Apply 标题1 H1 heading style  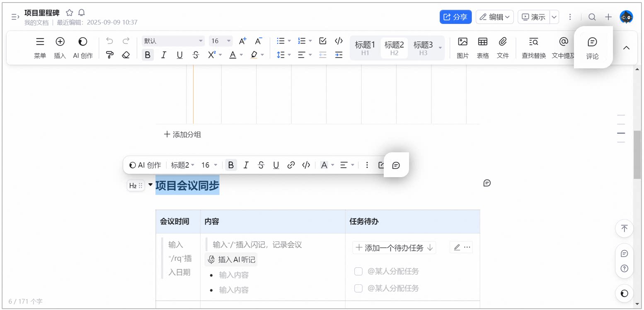pyautogui.click(x=365, y=48)
